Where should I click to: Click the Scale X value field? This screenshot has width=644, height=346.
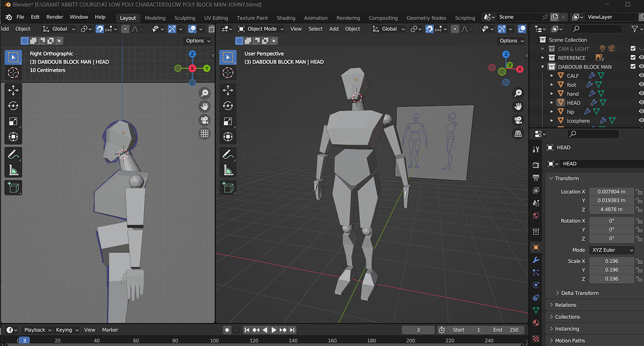click(x=611, y=261)
